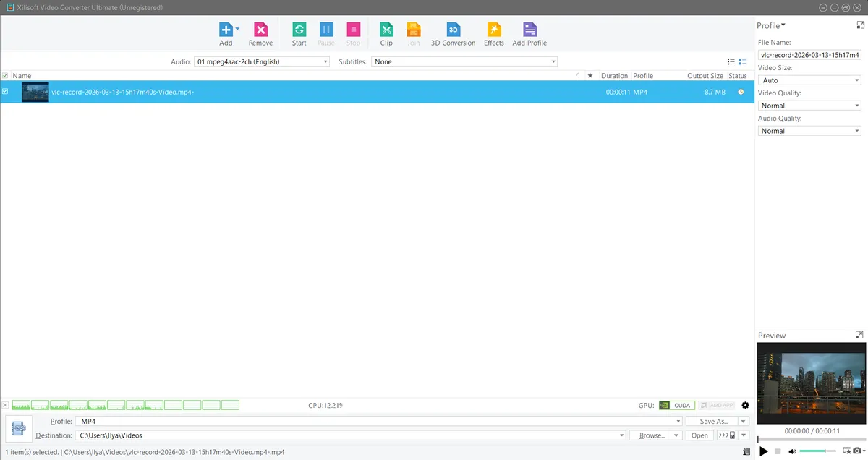Screen dimensions: 868x460
Task: Expand the Audio track dropdown
Action: [262, 62]
